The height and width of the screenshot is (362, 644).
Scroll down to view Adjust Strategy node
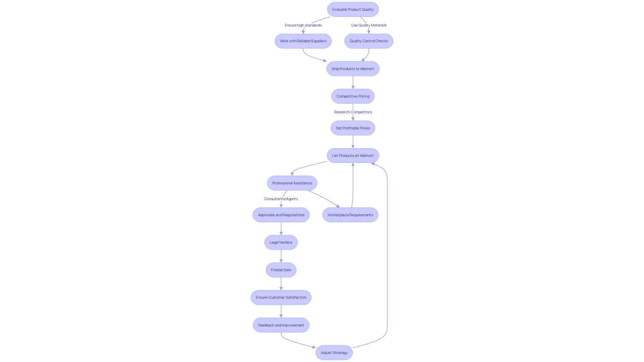tap(334, 352)
